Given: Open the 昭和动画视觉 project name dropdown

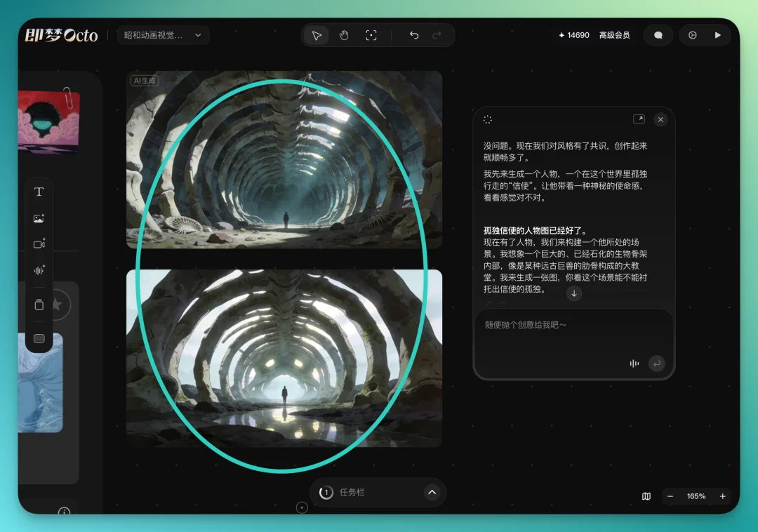Looking at the screenshot, I should coord(163,35).
